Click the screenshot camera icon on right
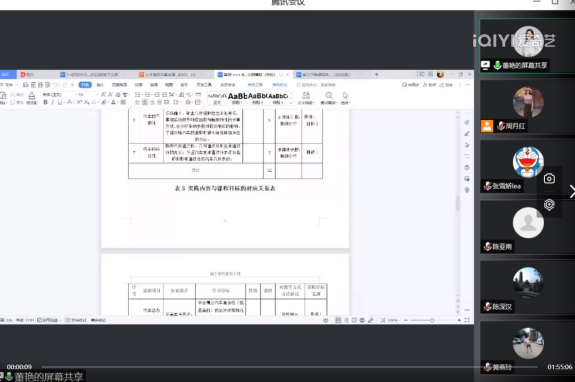 pyautogui.click(x=549, y=179)
